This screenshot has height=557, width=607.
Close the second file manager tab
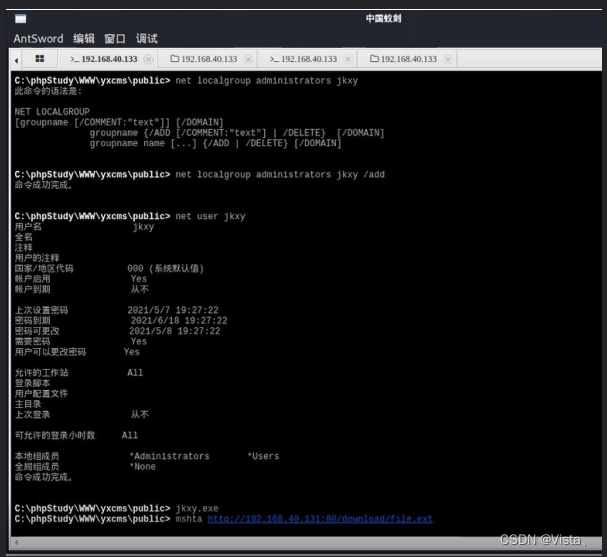pos(448,59)
